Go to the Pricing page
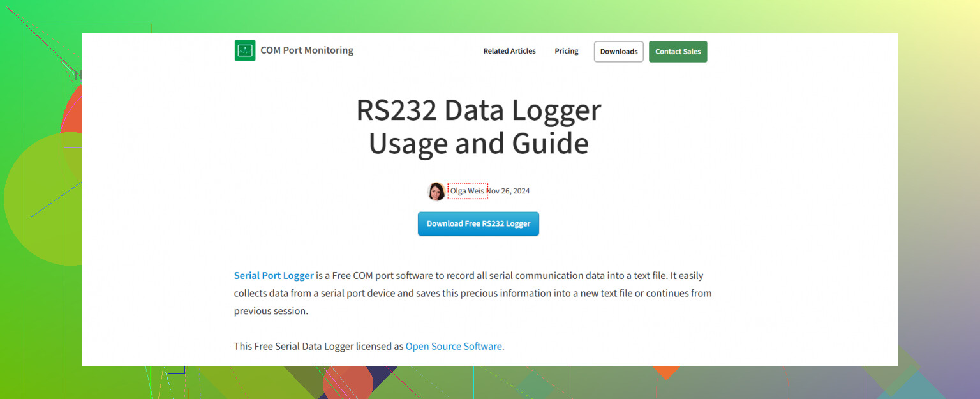 tap(566, 51)
